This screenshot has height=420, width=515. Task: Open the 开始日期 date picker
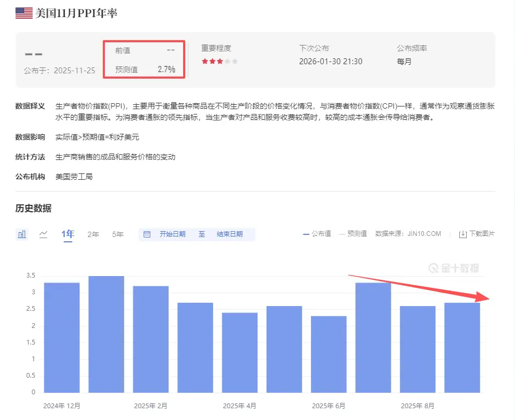(x=172, y=234)
